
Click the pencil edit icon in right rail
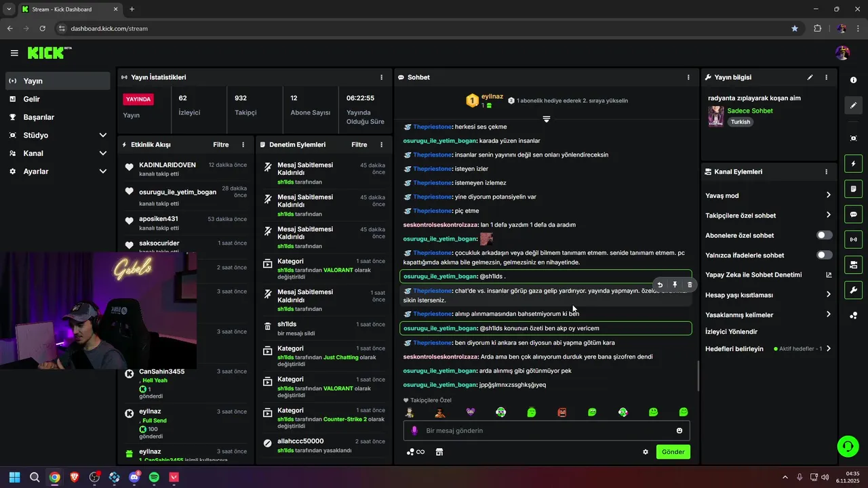click(x=853, y=105)
